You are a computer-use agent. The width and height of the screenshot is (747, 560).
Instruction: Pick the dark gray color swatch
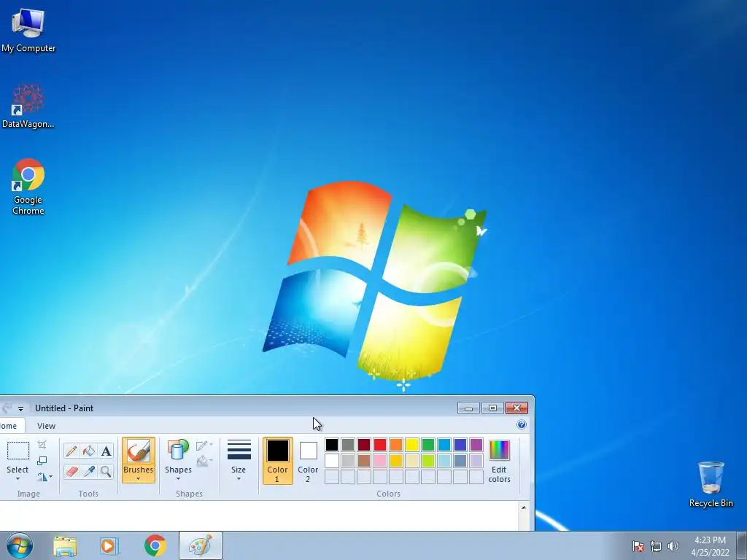(x=348, y=445)
